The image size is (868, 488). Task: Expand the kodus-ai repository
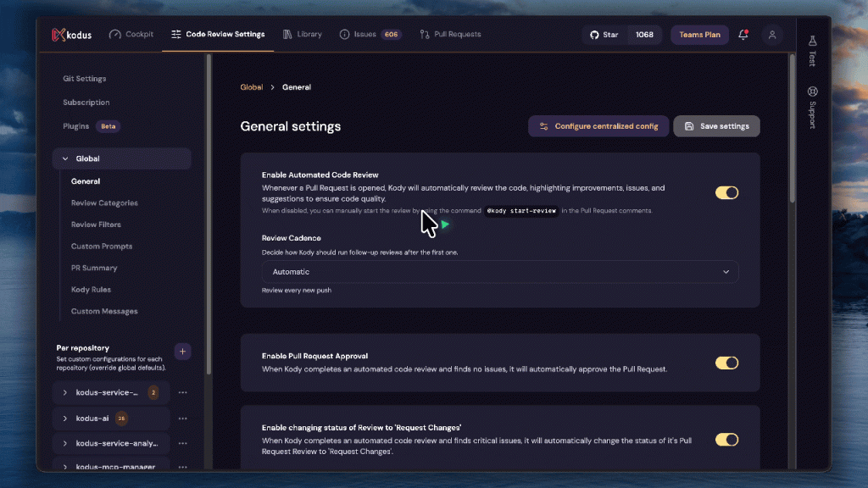65,419
